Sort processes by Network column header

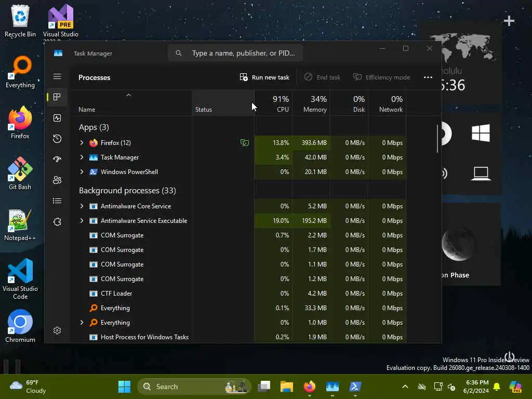point(387,103)
